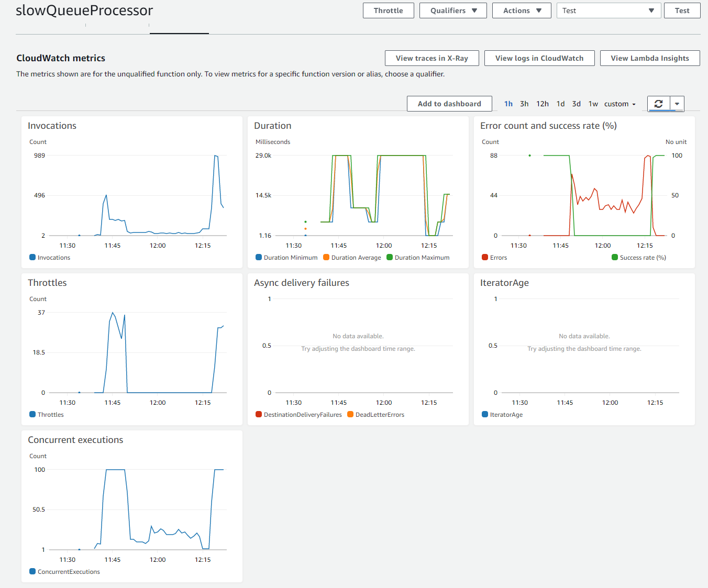Toggle the DestinationDeliveryFailures series visibility
This screenshot has height=588, width=708.
(258, 414)
